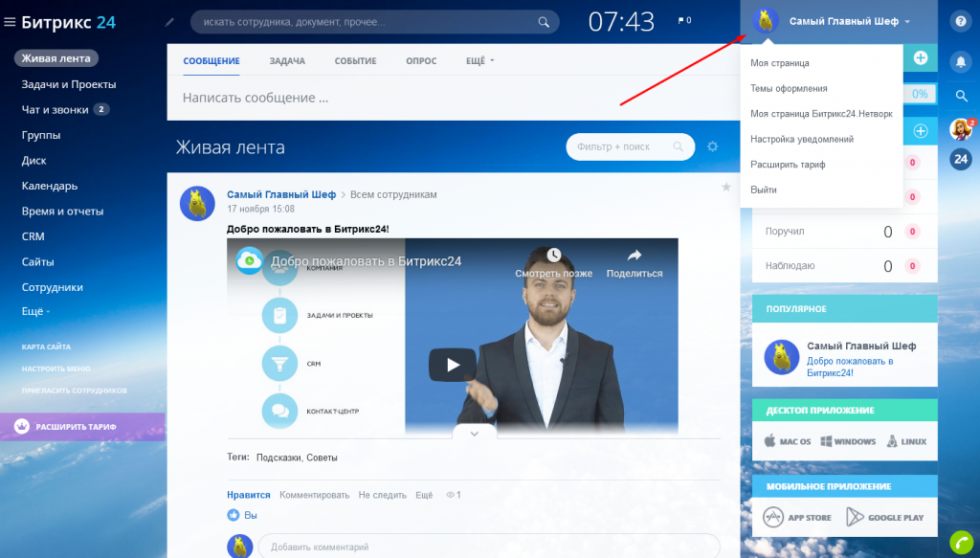
Task: Open live feed settings gear icon
Action: [x=712, y=146]
